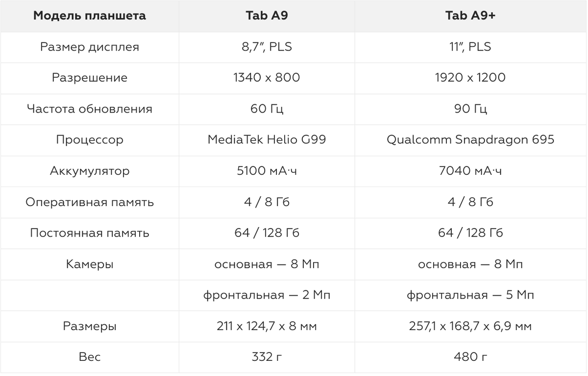Select the 'Tab A9' column header
This screenshot has height=376, width=588.
[x=267, y=16]
